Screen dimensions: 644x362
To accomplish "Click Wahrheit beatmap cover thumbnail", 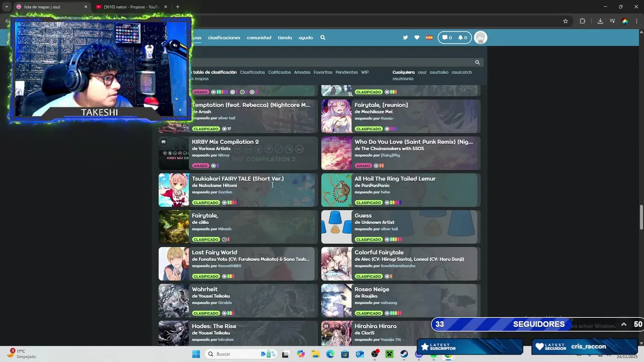I will tap(174, 301).
